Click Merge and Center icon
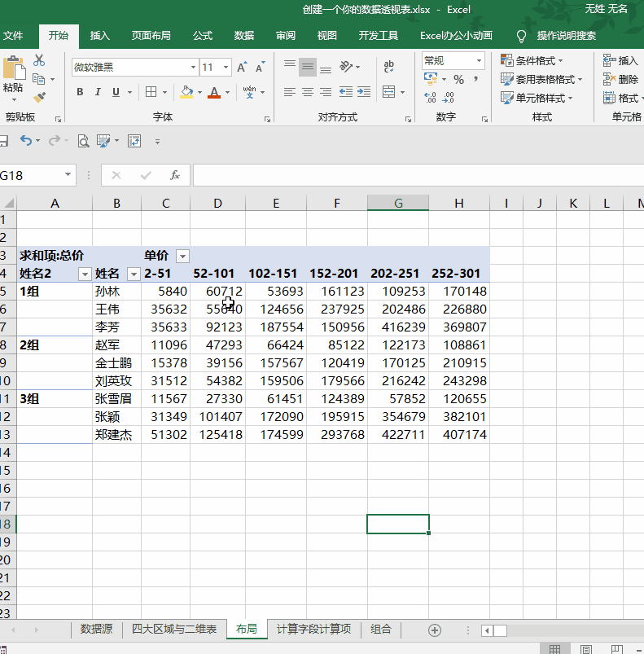The height and width of the screenshot is (654, 644). click(x=389, y=92)
